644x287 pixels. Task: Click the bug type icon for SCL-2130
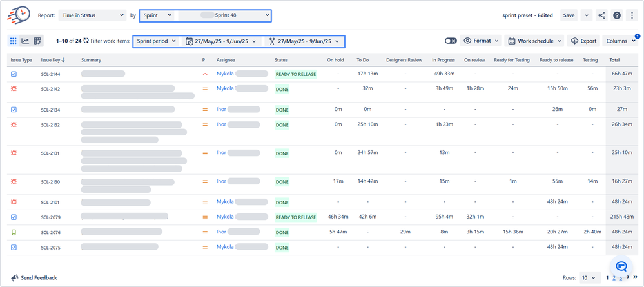[14, 181]
